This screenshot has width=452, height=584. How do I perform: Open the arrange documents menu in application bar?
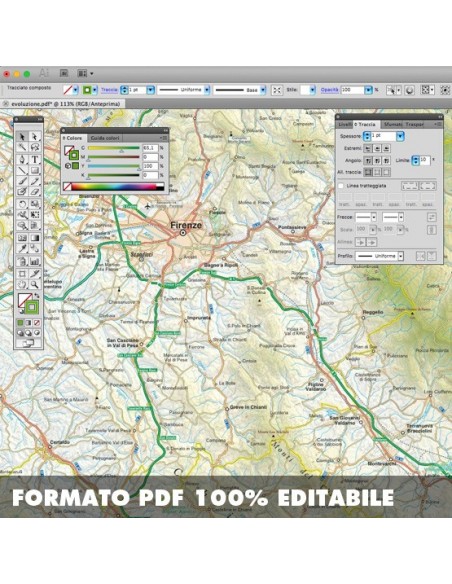point(85,73)
